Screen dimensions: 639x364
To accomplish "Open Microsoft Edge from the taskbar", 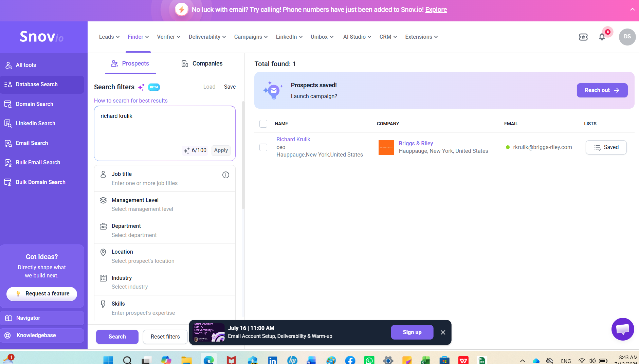I will pos(208,360).
